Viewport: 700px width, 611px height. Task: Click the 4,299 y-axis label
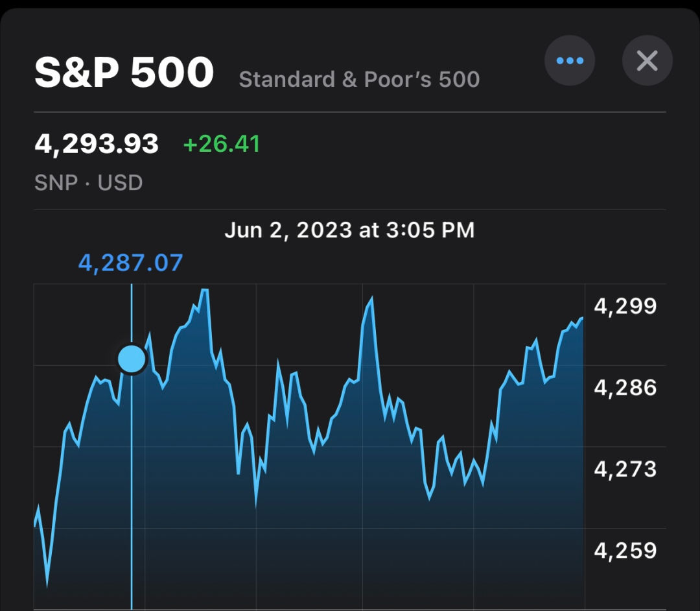click(x=625, y=306)
